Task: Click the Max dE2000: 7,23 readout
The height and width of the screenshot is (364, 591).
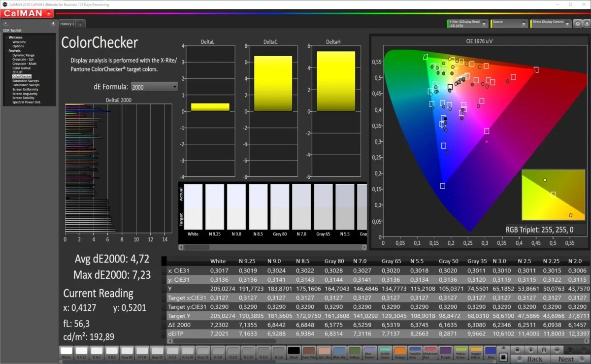Action: (111, 274)
